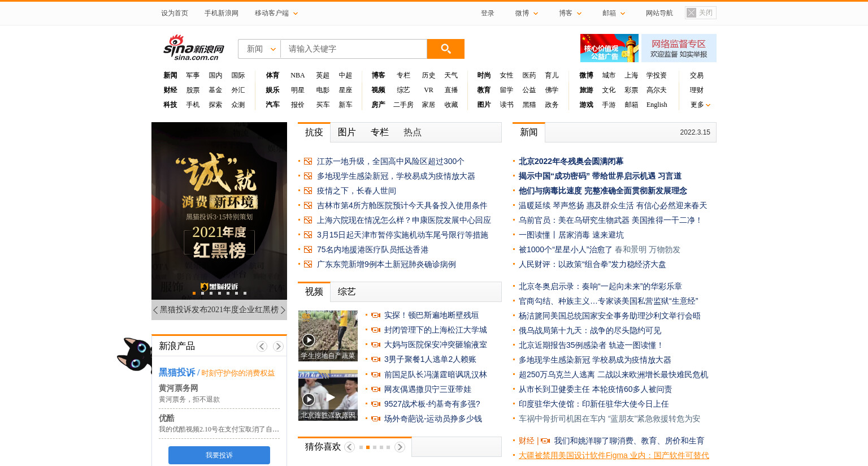Open 网站导航 in top bar
Viewport: 868px width, 466px height.
tap(659, 13)
